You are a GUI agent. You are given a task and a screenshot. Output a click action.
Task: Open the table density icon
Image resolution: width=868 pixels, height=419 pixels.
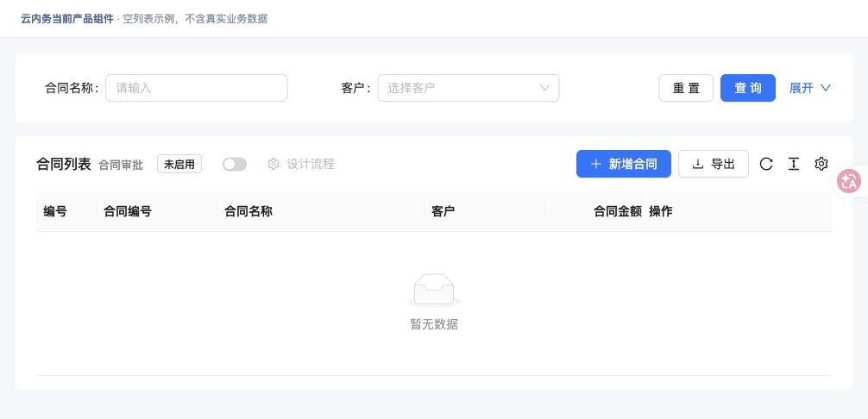click(x=794, y=164)
